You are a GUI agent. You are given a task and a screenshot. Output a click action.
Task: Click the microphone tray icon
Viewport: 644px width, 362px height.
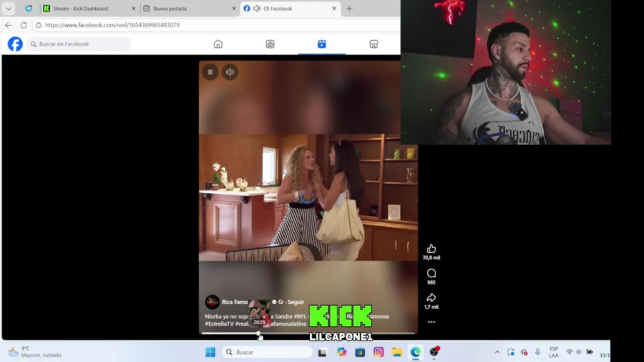[538, 352]
